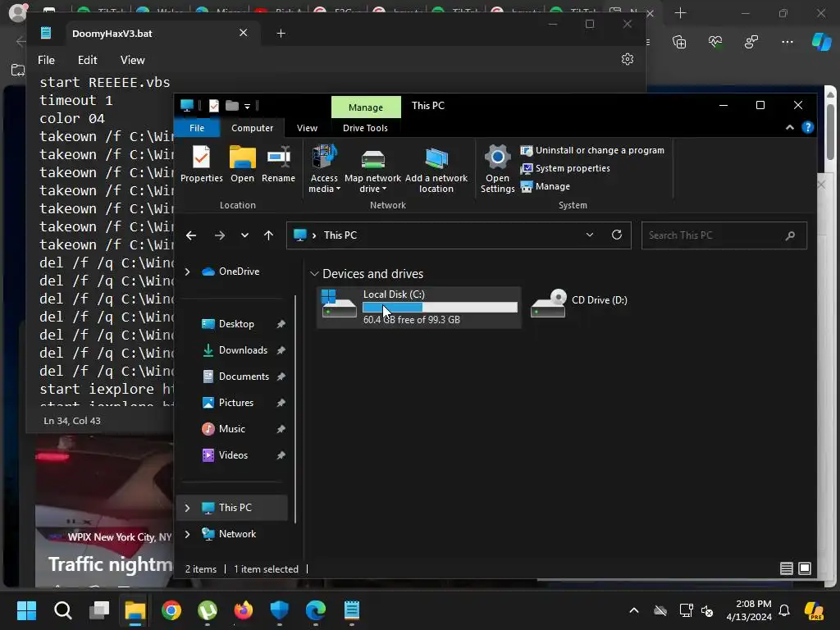Click the browser Copilot icon
This screenshot has height=630, width=840.
[x=821, y=42]
